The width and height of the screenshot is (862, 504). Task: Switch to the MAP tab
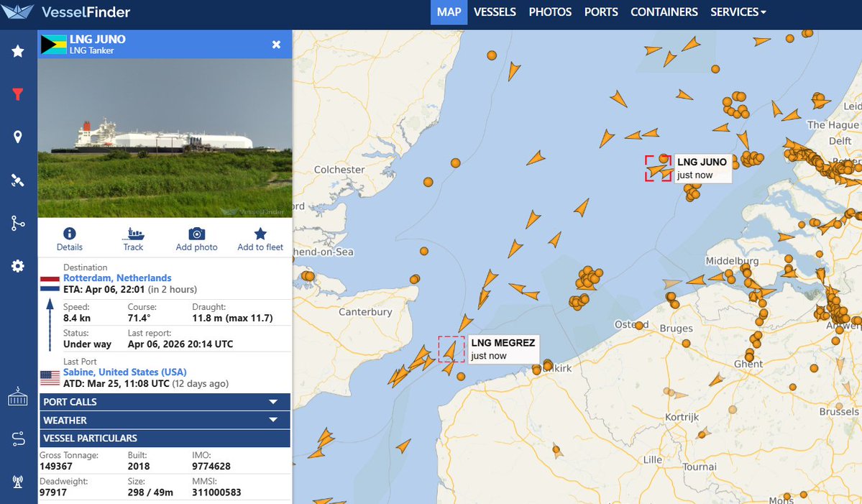pos(449,12)
